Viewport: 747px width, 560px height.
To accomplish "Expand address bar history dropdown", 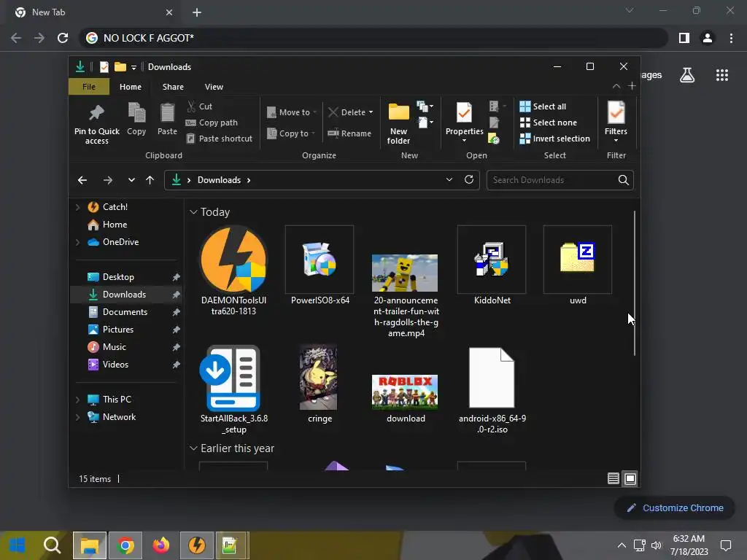I will 449,179.
